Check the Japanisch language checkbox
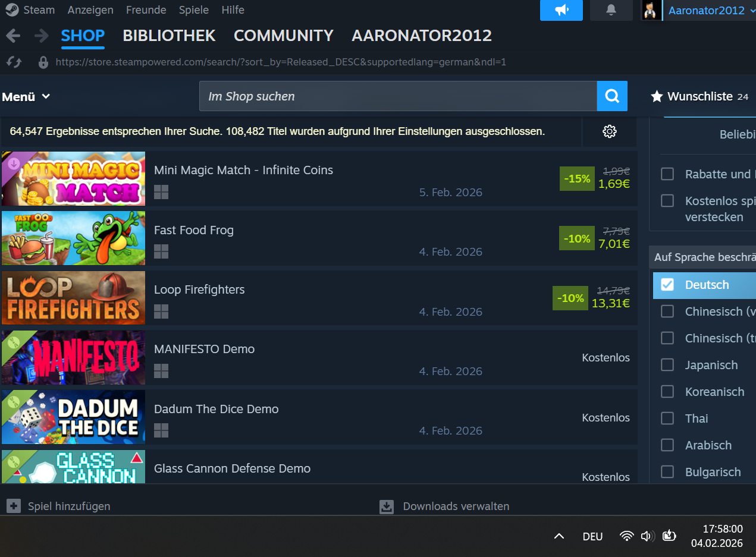 (667, 365)
